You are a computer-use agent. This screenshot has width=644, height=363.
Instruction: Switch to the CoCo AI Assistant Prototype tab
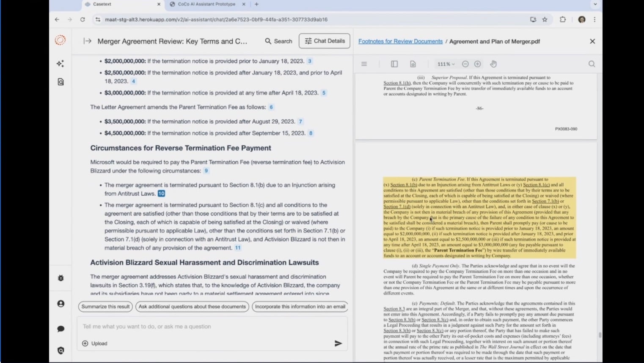(x=206, y=4)
